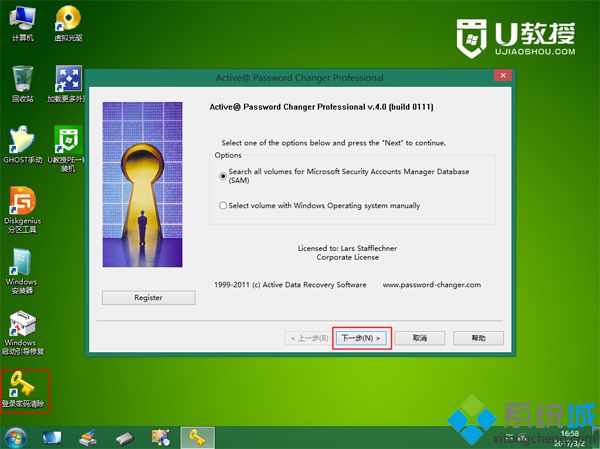The height and width of the screenshot is (449, 600).
Task: Click the 'Corporate License' text
Action: (x=347, y=258)
